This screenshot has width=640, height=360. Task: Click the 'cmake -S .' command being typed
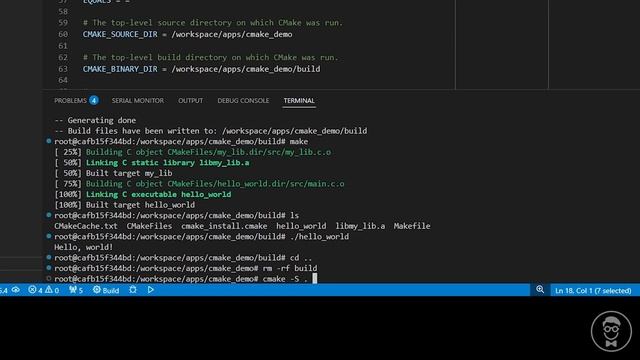click(285, 279)
